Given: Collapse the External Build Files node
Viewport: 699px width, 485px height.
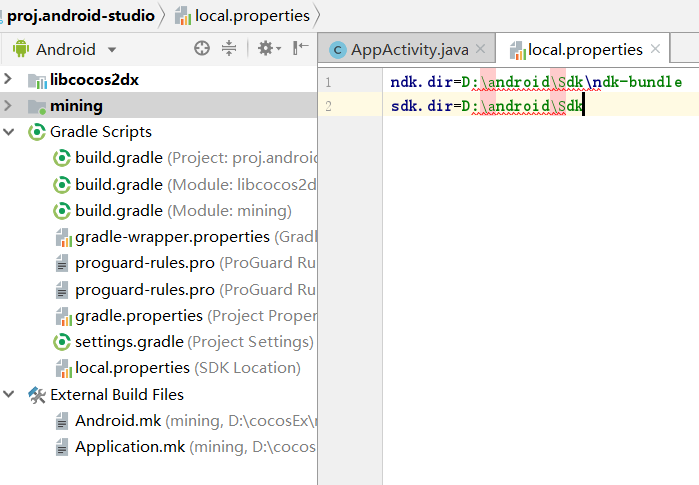Looking at the screenshot, I should (9, 395).
